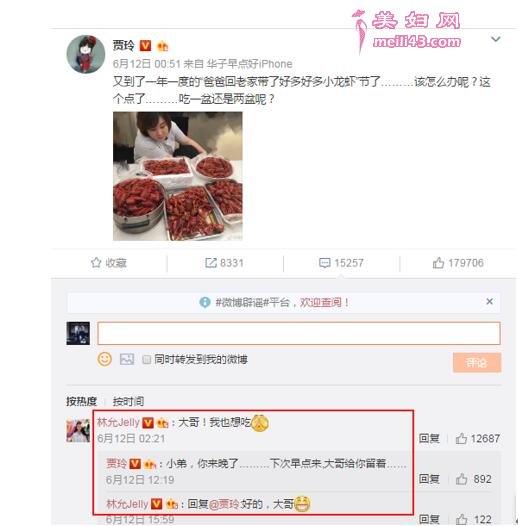Open the 欢迎查询 link
The image size is (518, 526).
coord(320,302)
